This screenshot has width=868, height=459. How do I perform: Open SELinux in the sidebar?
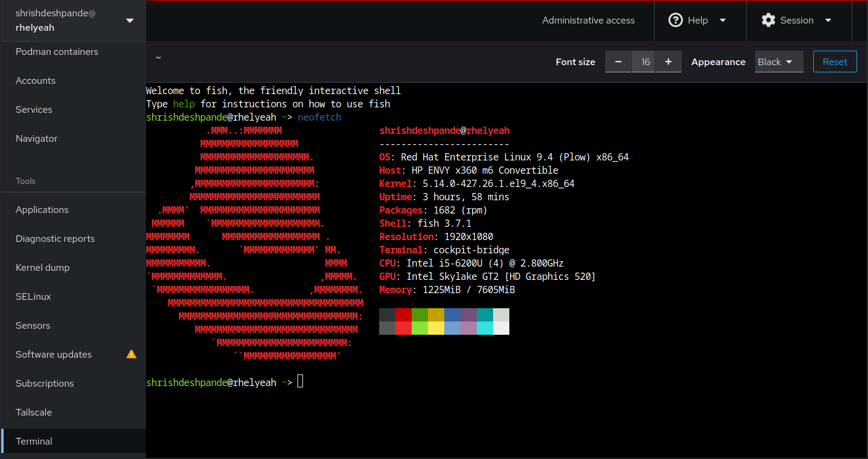tap(73, 297)
